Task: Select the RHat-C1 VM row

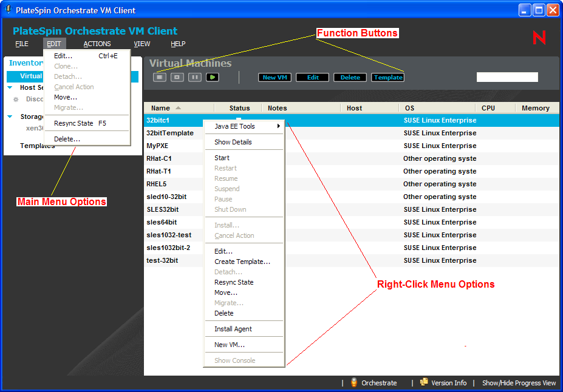Action: click(352, 158)
